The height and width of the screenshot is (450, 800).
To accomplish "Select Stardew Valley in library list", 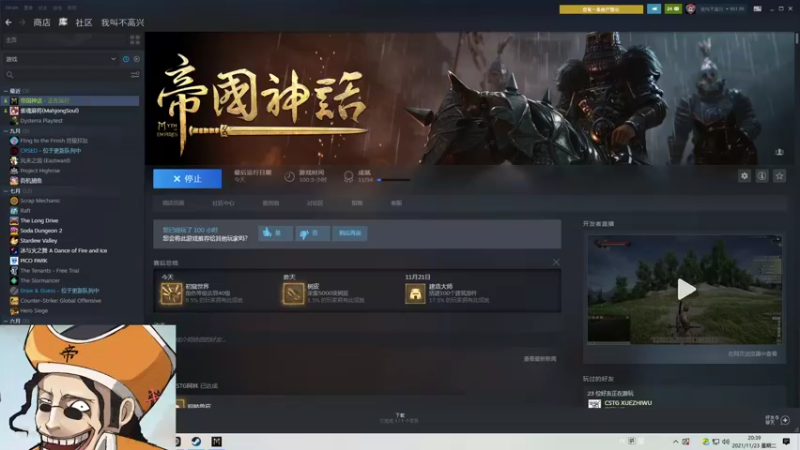I will [39, 240].
